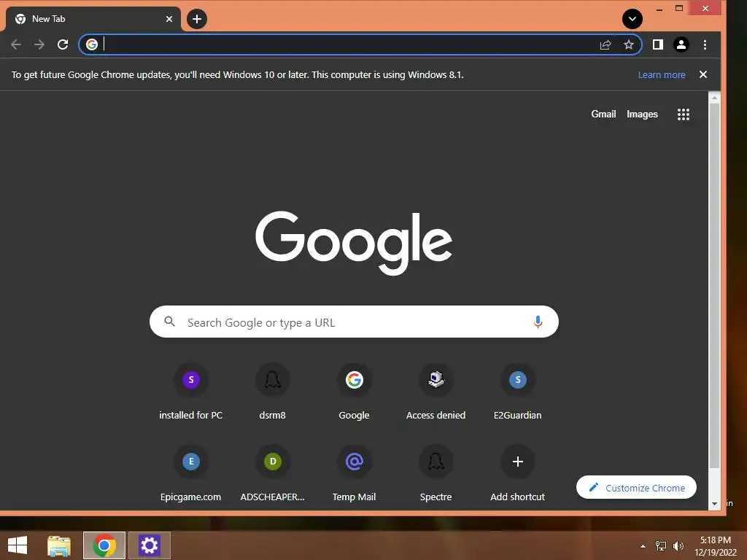This screenshot has width=747, height=560.
Task: Dismiss the Windows update infobar
Action: click(x=703, y=74)
